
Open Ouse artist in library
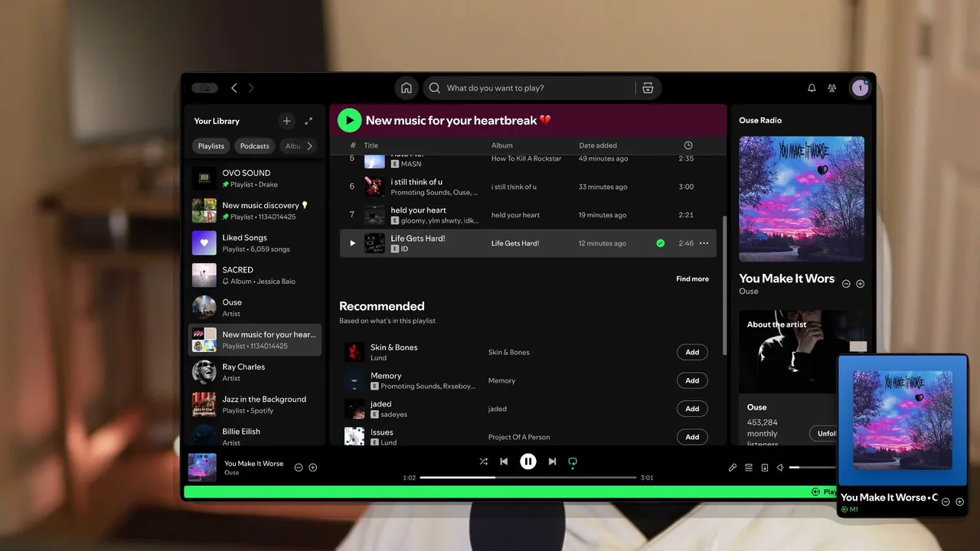[255, 308]
